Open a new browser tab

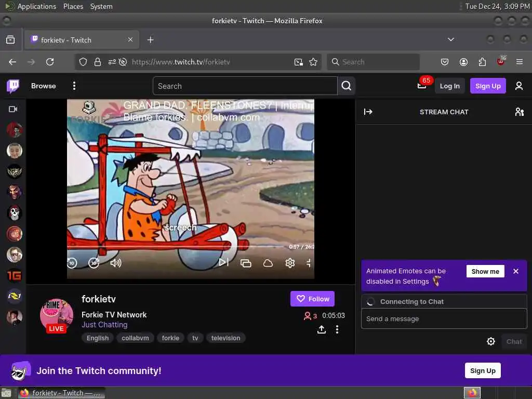pos(150,40)
